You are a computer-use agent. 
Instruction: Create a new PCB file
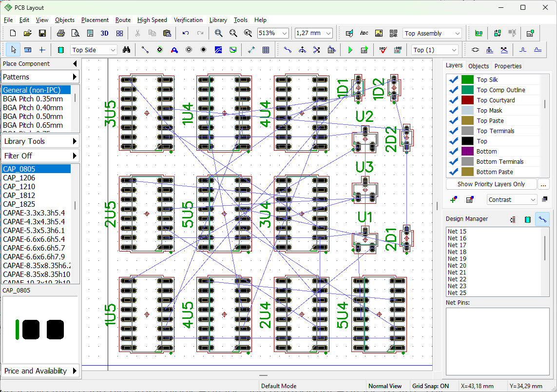pos(13,33)
